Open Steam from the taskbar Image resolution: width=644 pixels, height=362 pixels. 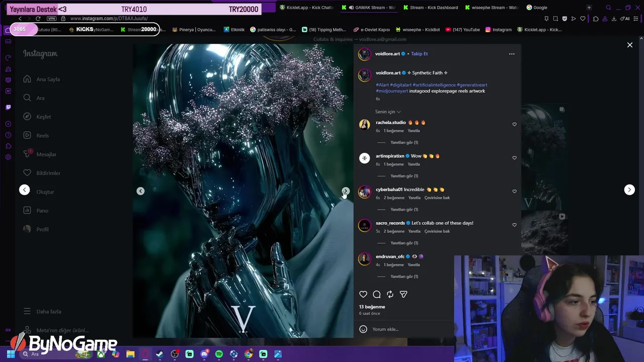tap(159, 354)
